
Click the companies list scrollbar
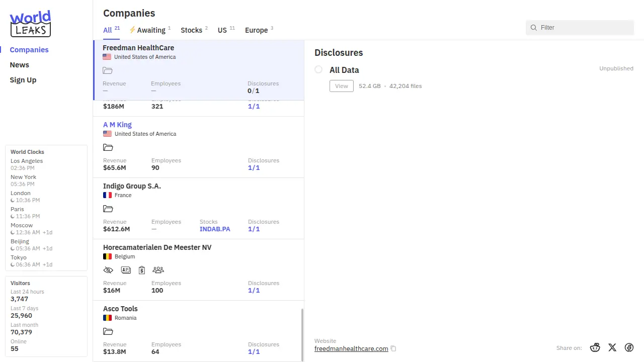302,334
